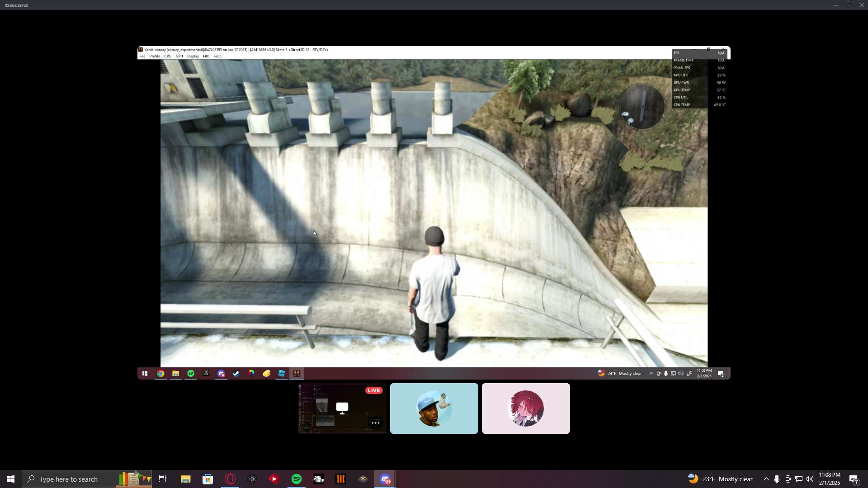Screen dimensions: 868x488
Task: Open Spotify from the taskbar
Action: tap(297, 479)
